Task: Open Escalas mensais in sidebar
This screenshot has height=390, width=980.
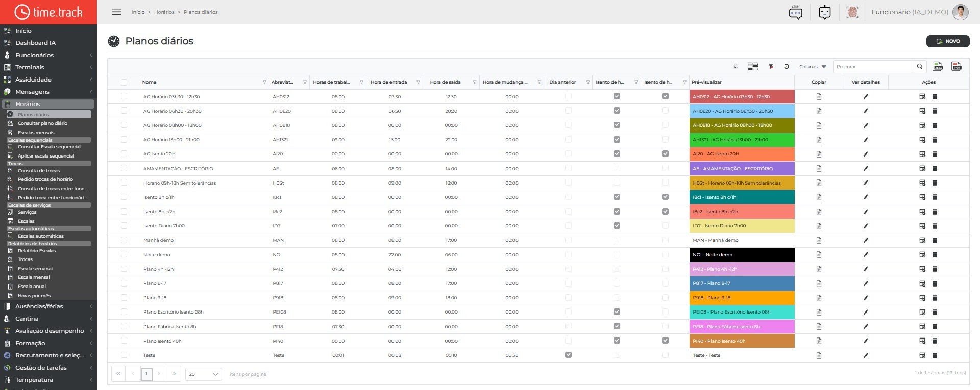Action: [36, 133]
